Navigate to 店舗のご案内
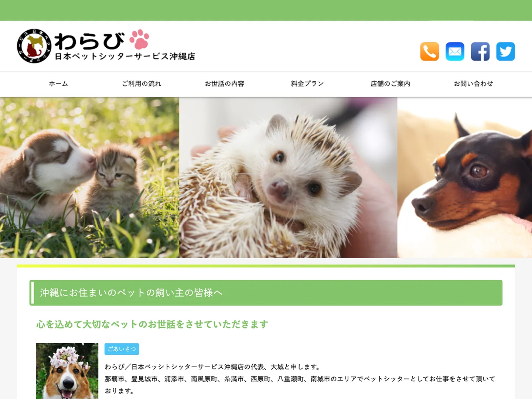 point(391,83)
